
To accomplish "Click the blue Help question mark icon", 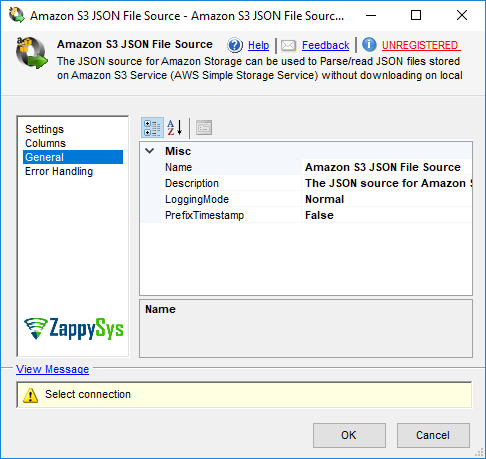I will click(x=235, y=45).
